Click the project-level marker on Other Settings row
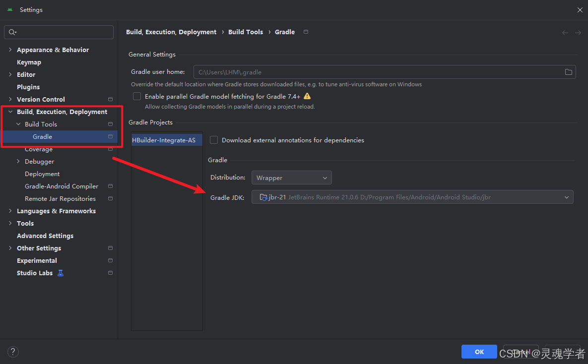588x364 pixels. tap(110, 248)
